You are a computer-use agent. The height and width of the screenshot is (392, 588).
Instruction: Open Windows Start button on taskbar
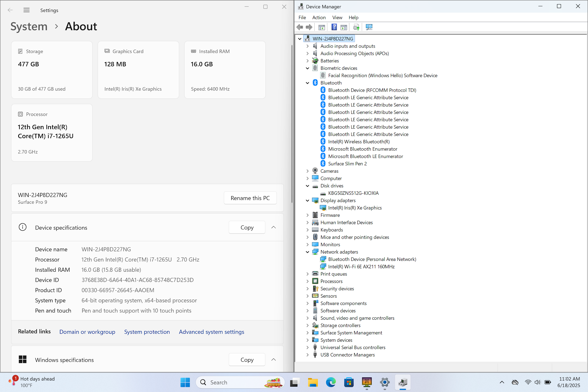(x=185, y=382)
